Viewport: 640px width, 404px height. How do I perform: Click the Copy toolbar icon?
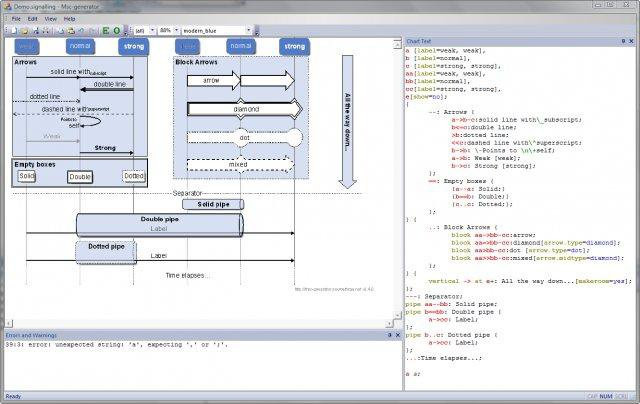(x=60, y=31)
